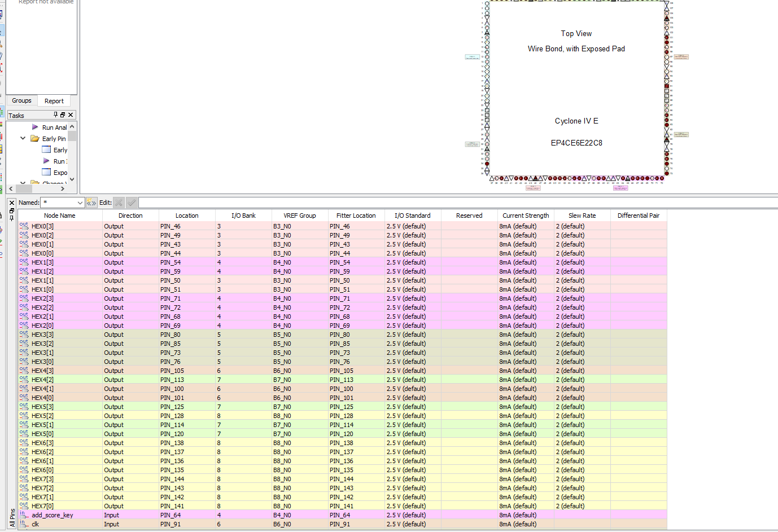Float the Tasks panel using its restore icon
Screen dimensions: 778x532
pos(63,115)
